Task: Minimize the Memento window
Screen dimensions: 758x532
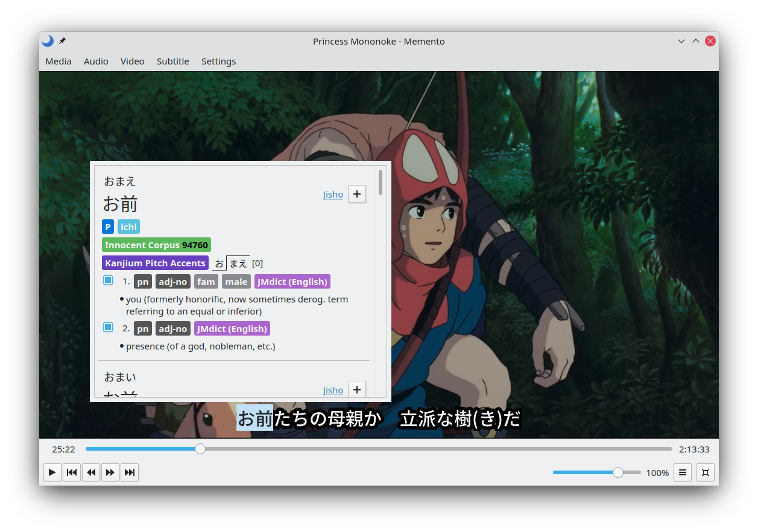Action: [x=681, y=41]
